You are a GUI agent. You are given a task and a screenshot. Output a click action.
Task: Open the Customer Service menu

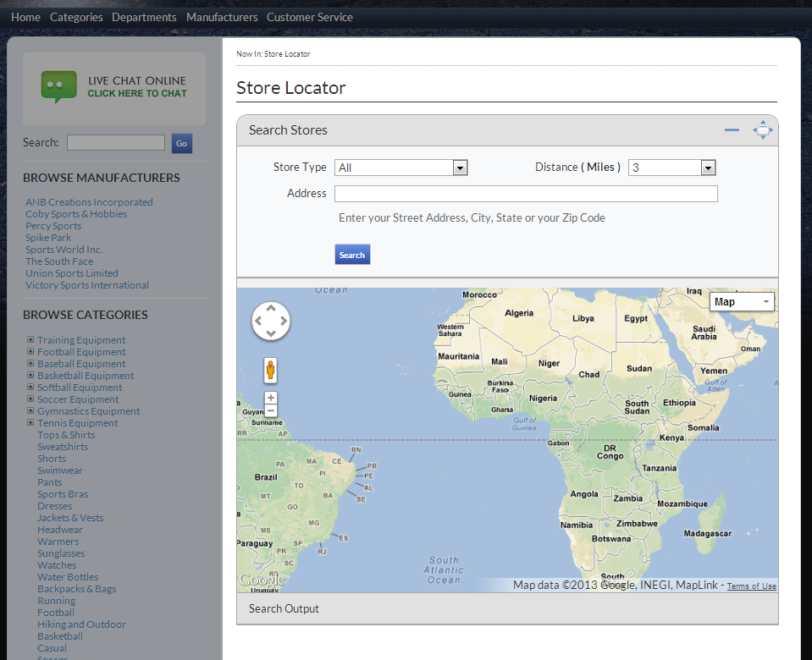coord(310,17)
